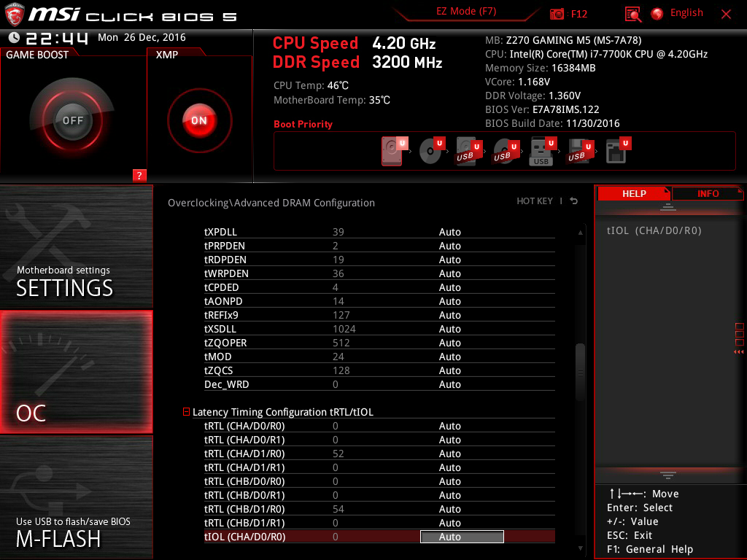
Task: Click the Game Boost question mark help icon
Action: pos(139,175)
